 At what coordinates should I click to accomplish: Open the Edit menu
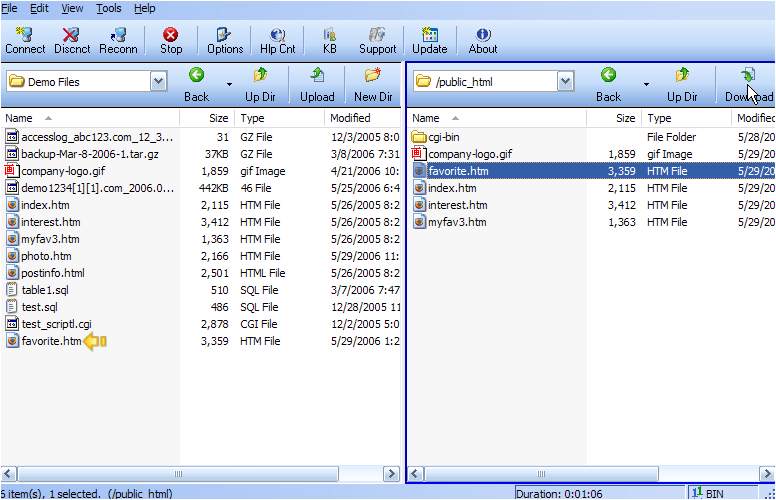tap(39, 8)
